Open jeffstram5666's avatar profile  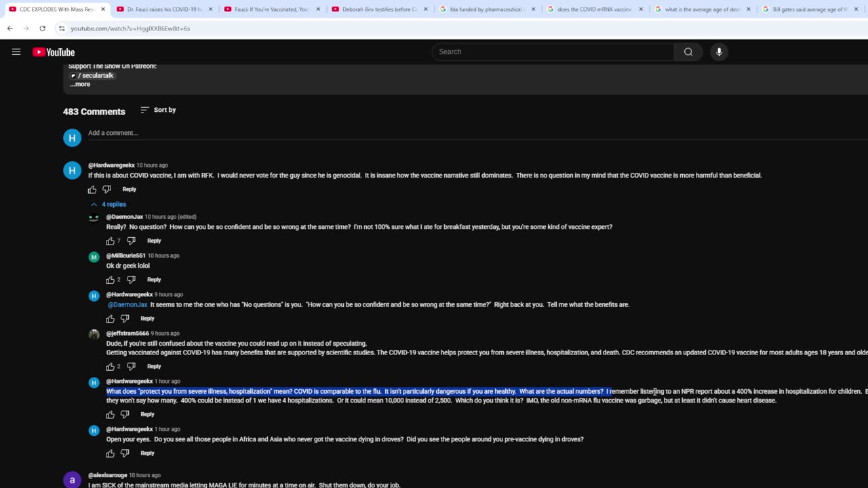94,334
